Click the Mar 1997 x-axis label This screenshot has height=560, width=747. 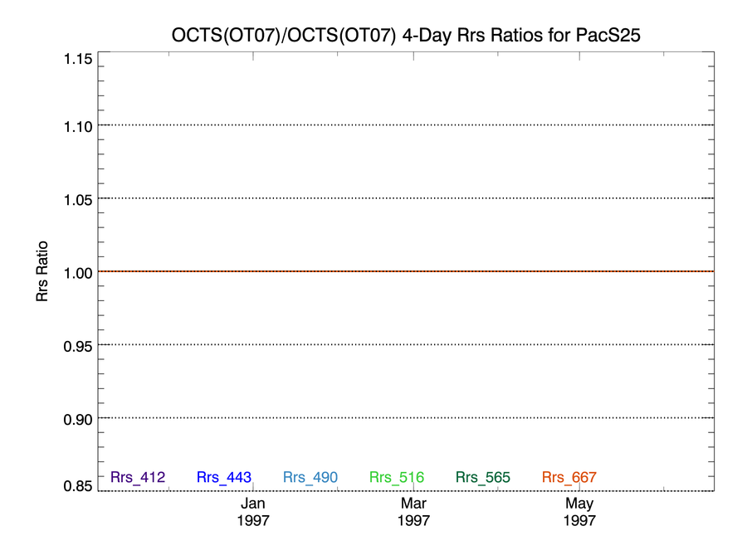click(x=413, y=511)
